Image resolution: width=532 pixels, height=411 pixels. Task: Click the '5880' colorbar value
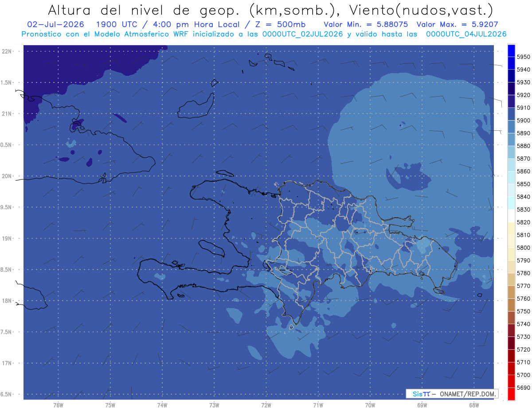(523, 145)
